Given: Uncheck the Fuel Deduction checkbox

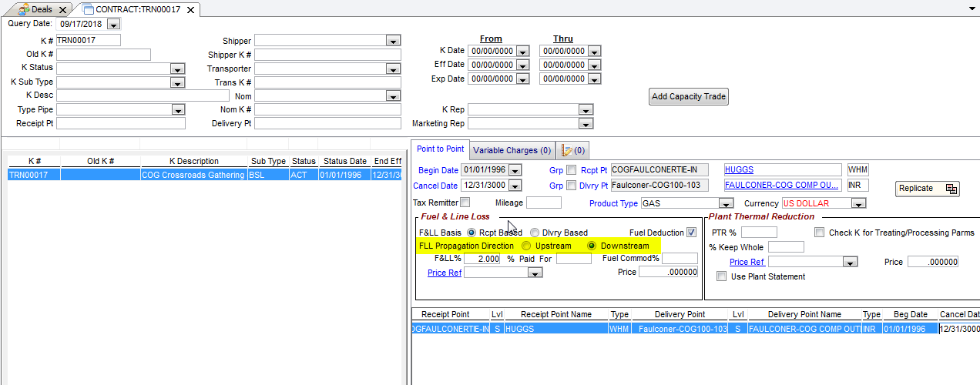Looking at the screenshot, I should tap(691, 233).
